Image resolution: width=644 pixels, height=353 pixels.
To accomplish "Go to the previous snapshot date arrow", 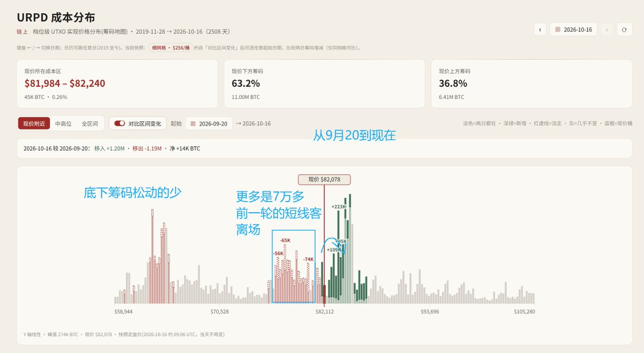I will (x=540, y=30).
